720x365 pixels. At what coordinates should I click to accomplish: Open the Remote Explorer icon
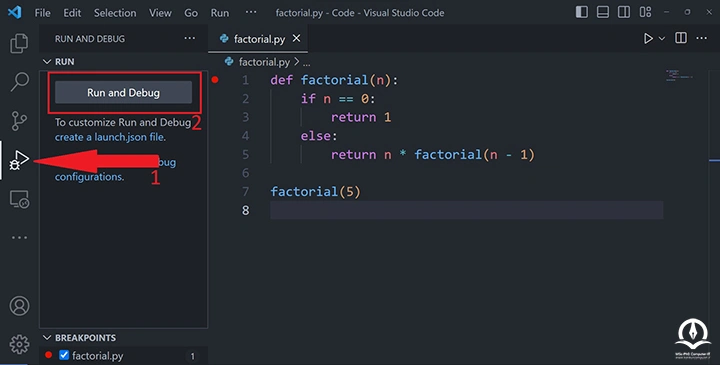click(19, 199)
